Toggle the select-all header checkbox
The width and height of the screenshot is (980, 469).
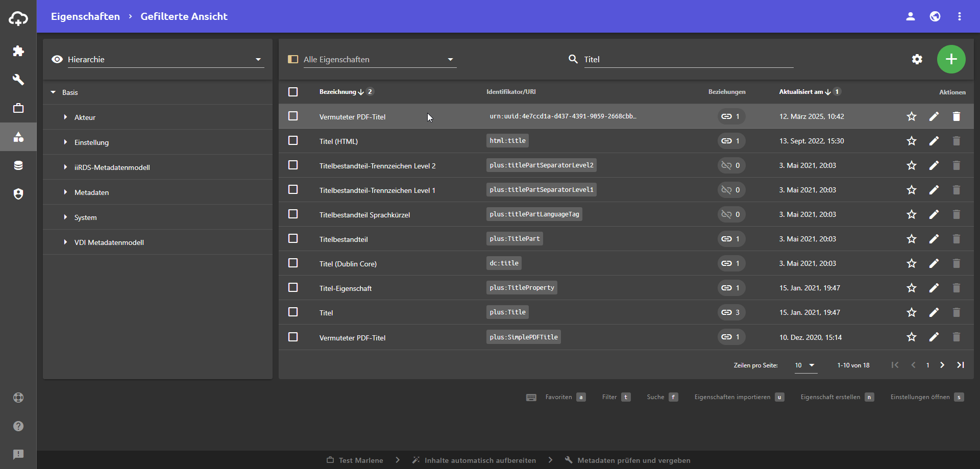click(x=293, y=92)
